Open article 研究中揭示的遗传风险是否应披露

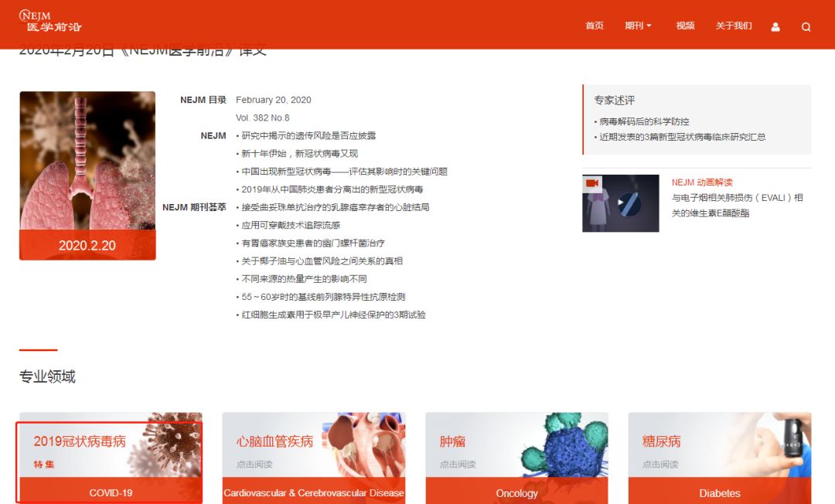click(x=308, y=136)
